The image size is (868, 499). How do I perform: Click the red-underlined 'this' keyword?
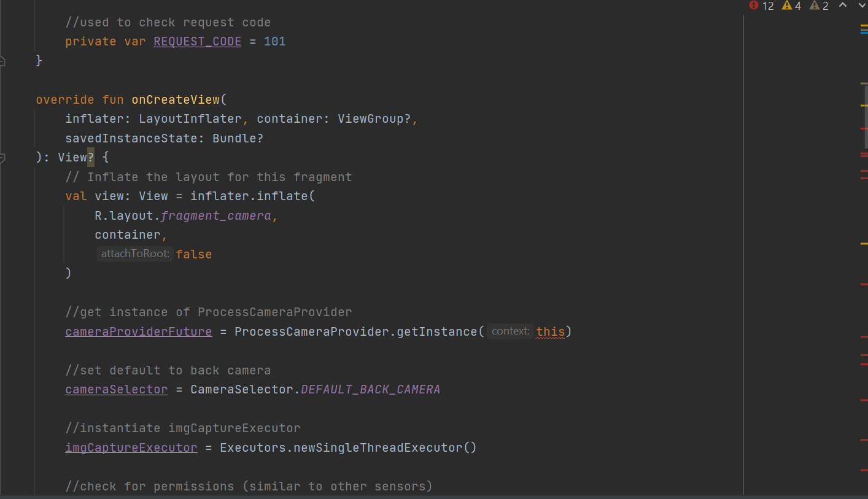pyautogui.click(x=551, y=331)
